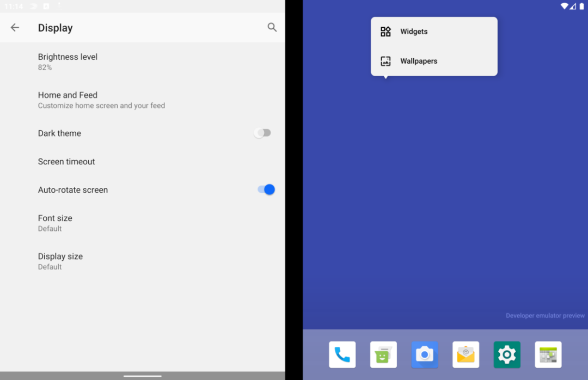Image resolution: width=588 pixels, height=380 pixels.
Task: Click the Widgets grid icon in popup
Action: 385,32
